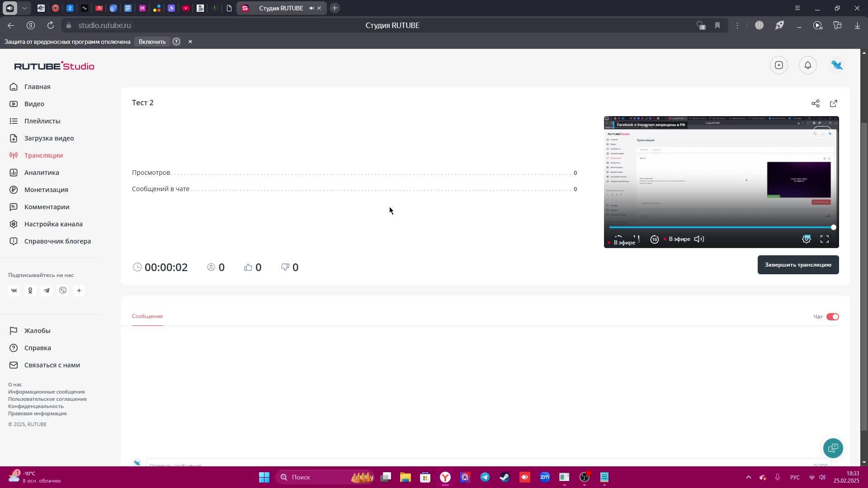Switch the РУС keyboard language
The width and height of the screenshot is (868, 488).
point(795,477)
